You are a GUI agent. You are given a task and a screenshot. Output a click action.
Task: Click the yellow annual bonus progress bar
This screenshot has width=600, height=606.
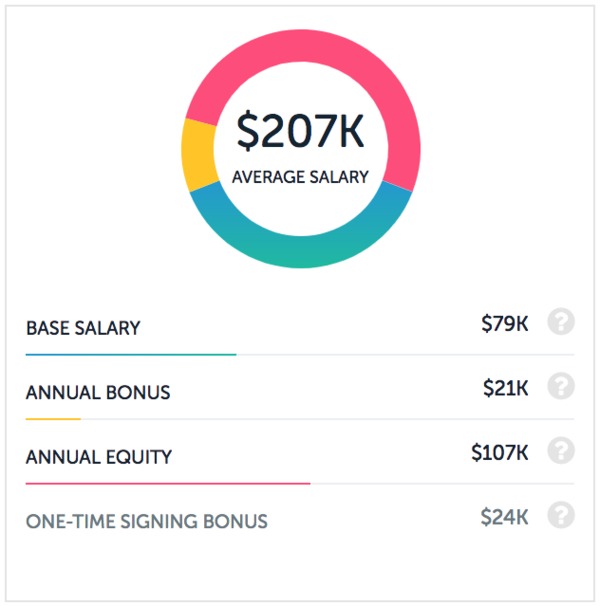pos(53,419)
